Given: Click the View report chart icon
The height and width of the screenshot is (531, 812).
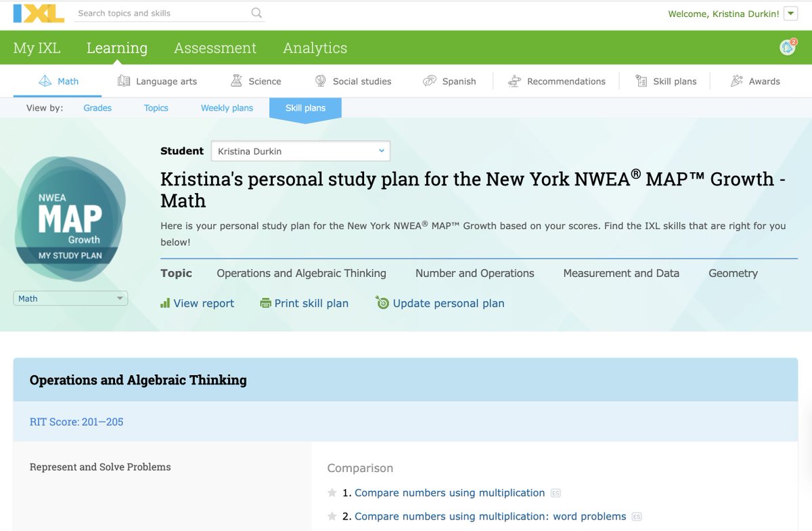Looking at the screenshot, I should click(166, 303).
